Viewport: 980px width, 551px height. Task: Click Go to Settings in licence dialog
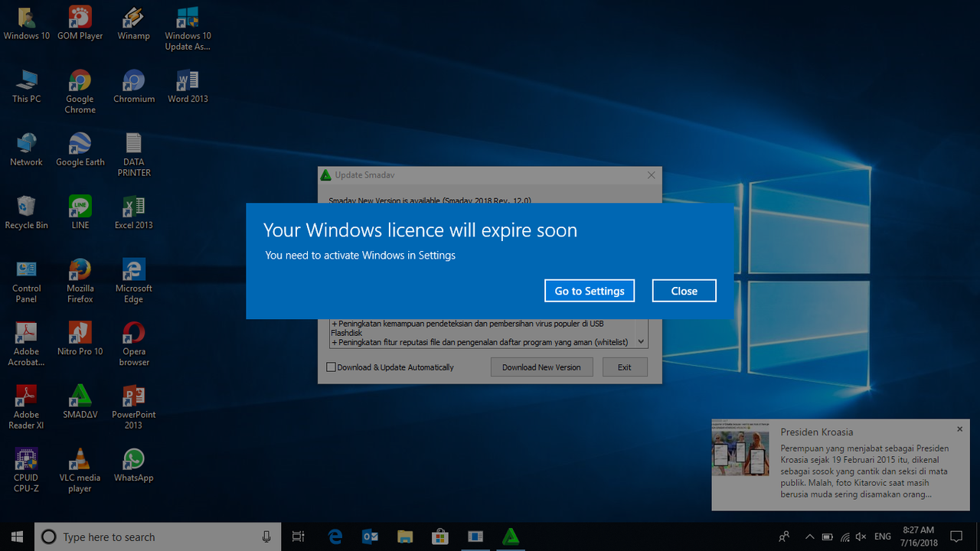(590, 291)
